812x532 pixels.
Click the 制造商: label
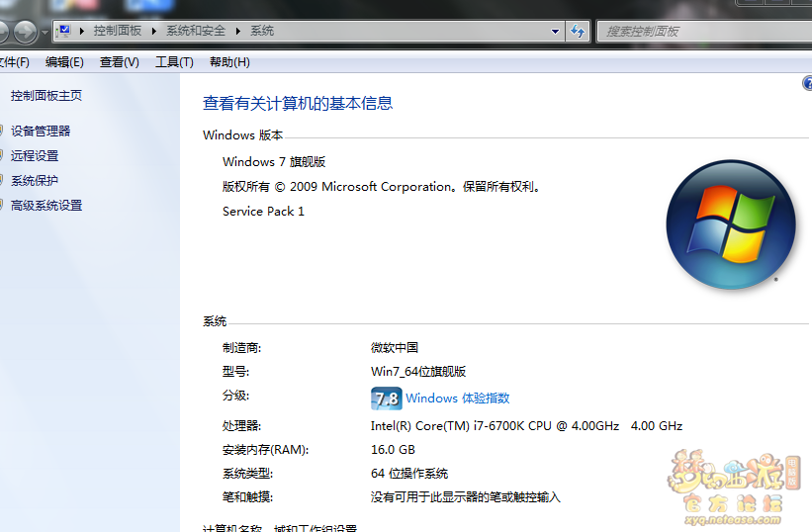click(x=241, y=348)
